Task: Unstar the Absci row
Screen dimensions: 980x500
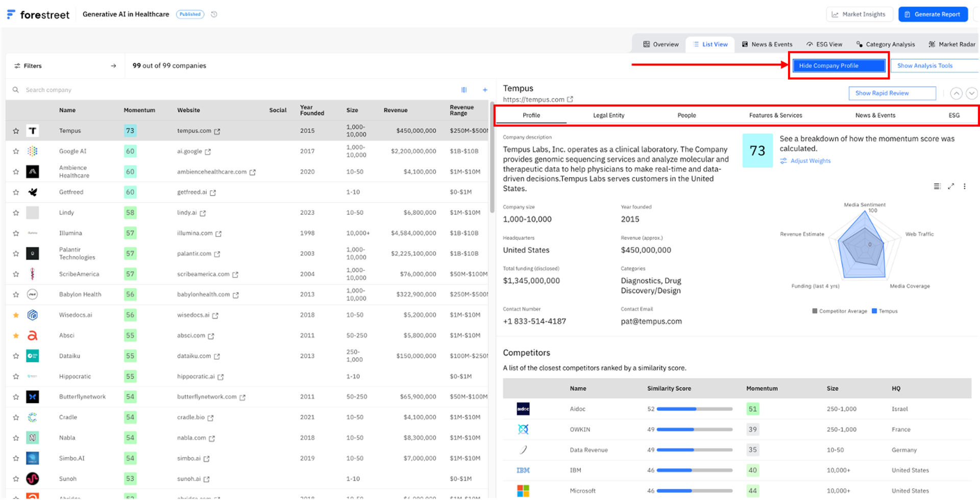Action: point(16,336)
